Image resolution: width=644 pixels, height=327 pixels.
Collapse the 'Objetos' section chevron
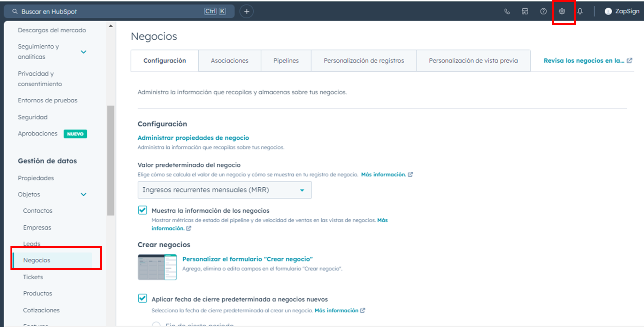click(84, 194)
